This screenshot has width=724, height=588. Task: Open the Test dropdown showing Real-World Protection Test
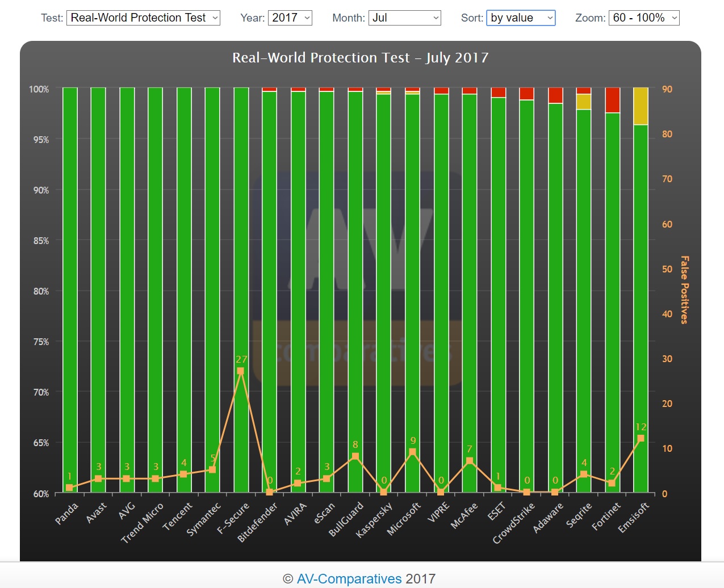[x=143, y=18]
